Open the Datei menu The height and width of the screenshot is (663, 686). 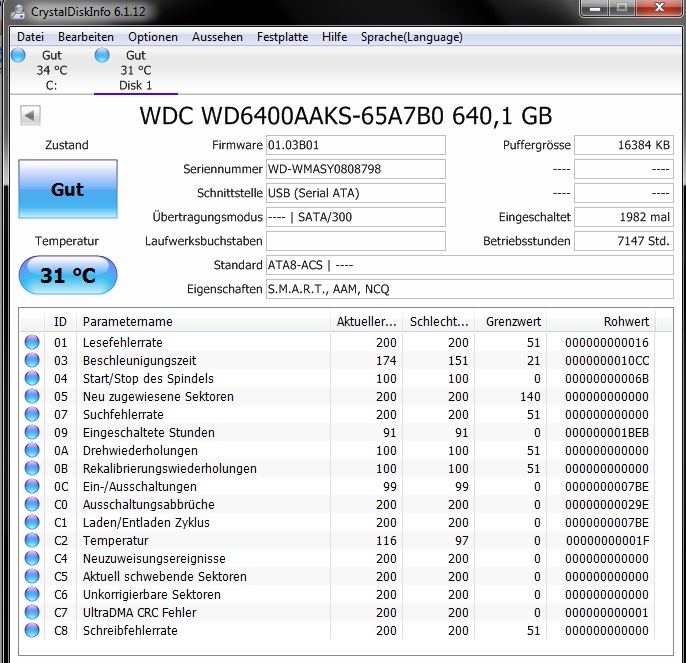click(30, 37)
